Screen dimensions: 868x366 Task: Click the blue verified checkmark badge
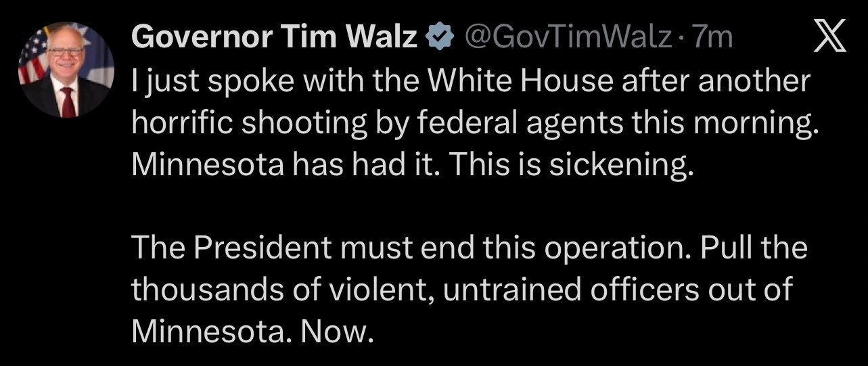[x=438, y=38]
